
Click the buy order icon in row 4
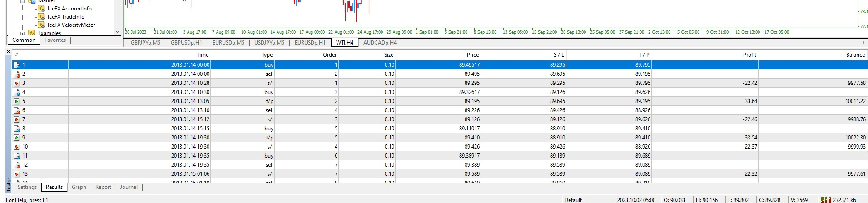pyautogui.click(x=16, y=92)
